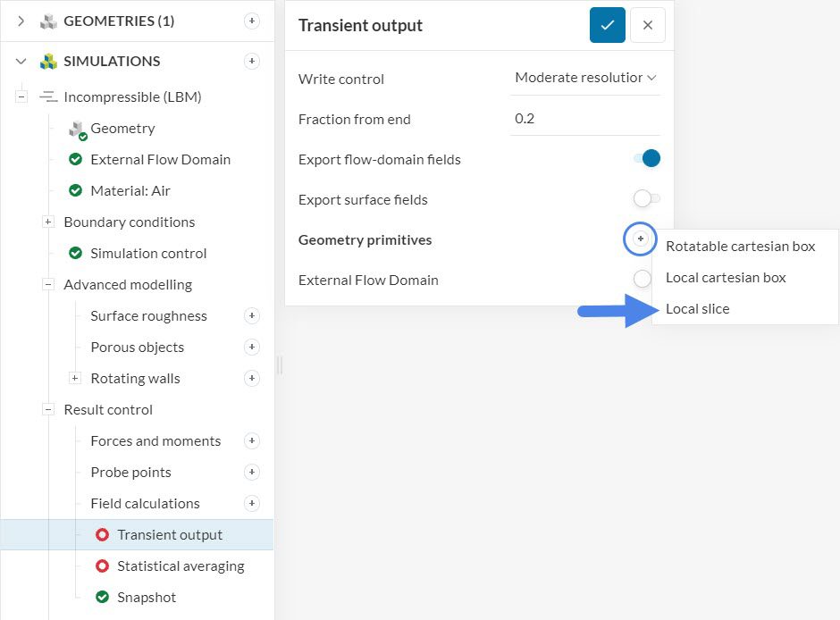Add a new simulation with plus icon
The width and height of the screenshot is (840, 620).
252,61
